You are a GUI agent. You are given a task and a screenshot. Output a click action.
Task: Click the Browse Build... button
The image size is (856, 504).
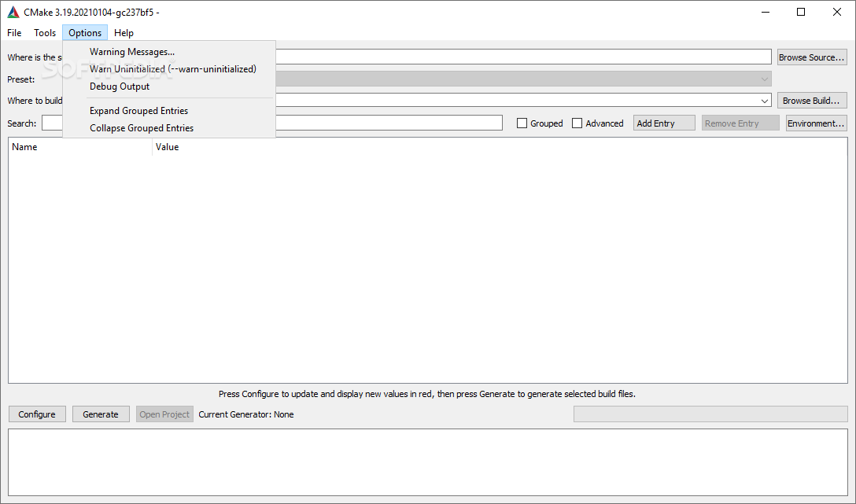(812, 101)
